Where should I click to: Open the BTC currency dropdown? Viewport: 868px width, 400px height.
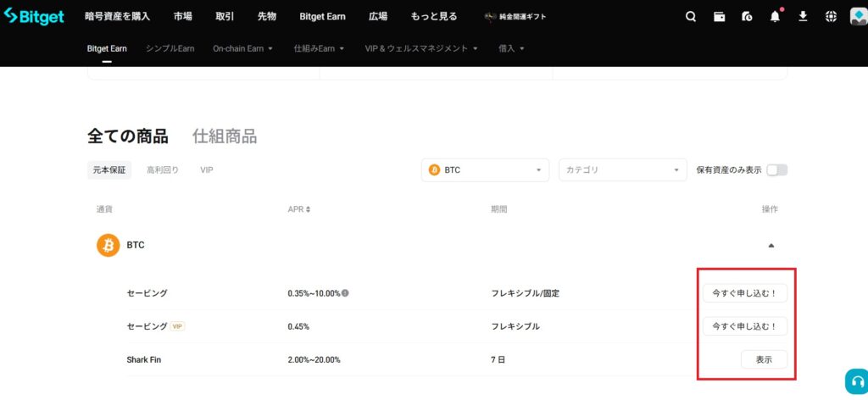point(485,170)
